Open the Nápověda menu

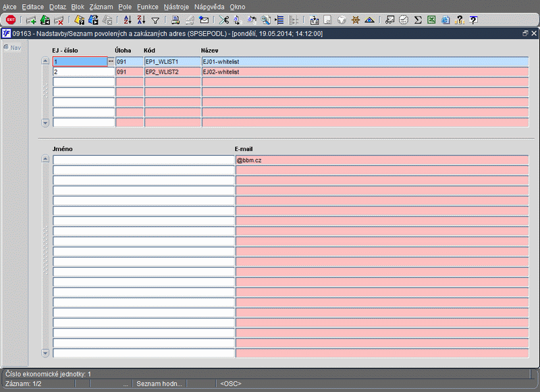point(209,7)
